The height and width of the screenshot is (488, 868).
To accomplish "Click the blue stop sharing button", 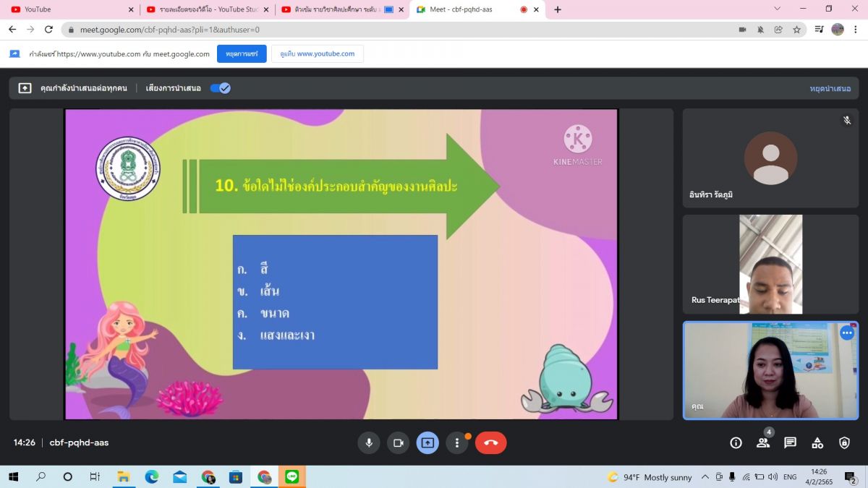I will pyautogui.click(x=242, y=53).
